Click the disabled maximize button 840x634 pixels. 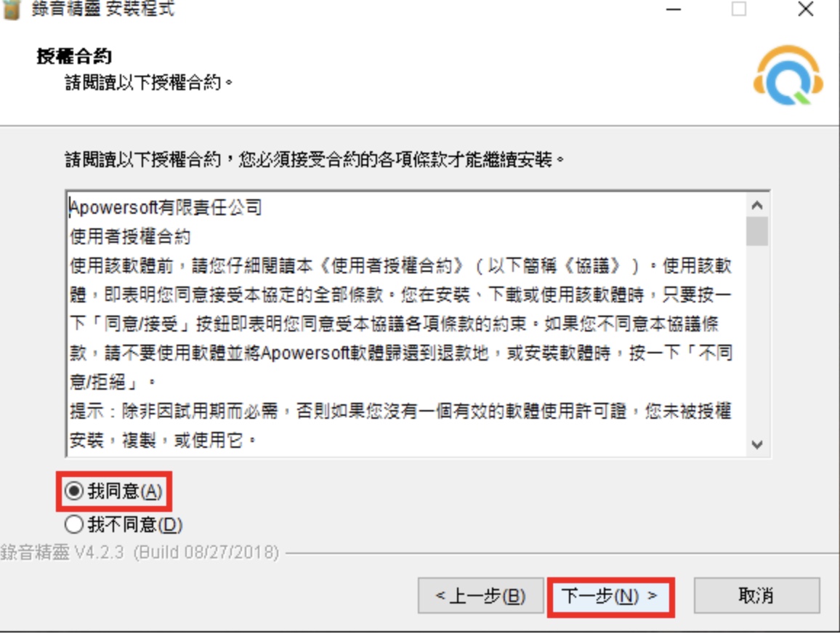click(739, 9)
